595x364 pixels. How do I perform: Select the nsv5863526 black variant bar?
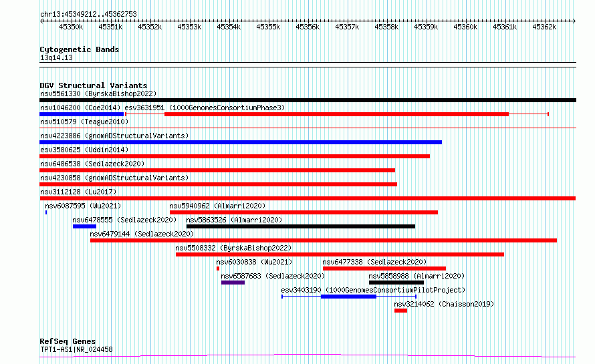coord(301,226)
